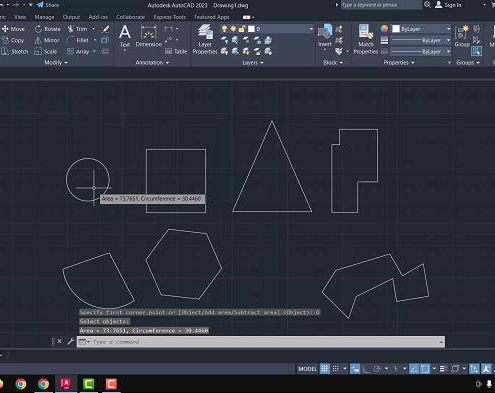Viewport: 495px width, 393px height.
Task: Click the command line input field
Action: (261, 342)
